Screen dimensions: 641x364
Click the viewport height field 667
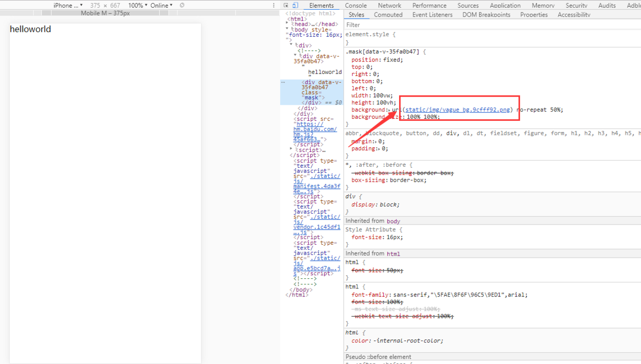[115, 5]
